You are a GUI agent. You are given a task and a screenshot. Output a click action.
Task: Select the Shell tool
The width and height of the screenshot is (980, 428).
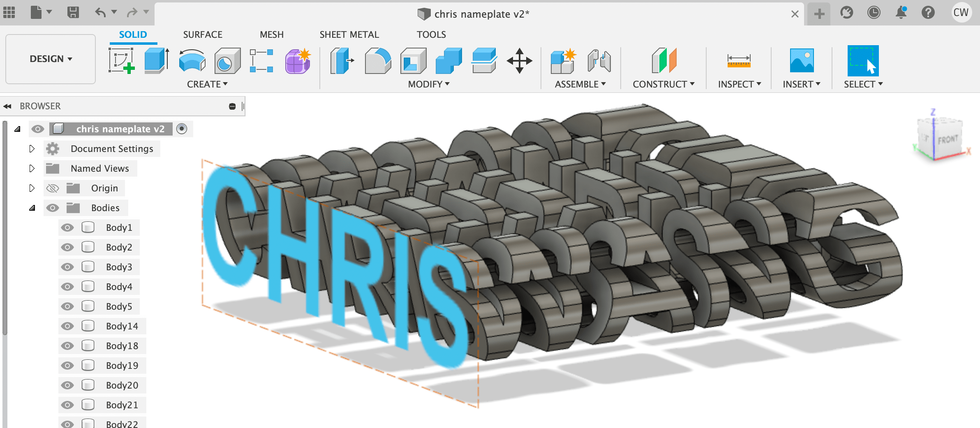[x=413, y=60]
